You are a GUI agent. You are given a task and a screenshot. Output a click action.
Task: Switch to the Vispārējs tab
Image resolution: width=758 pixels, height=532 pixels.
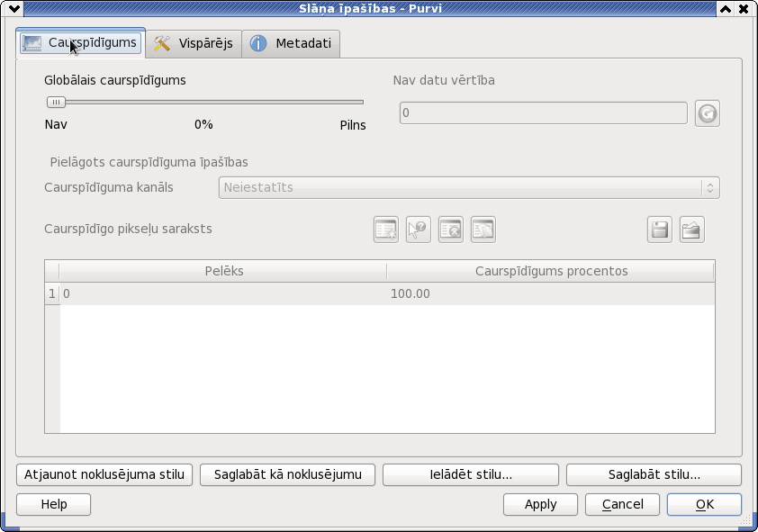[x=194, y=43]
